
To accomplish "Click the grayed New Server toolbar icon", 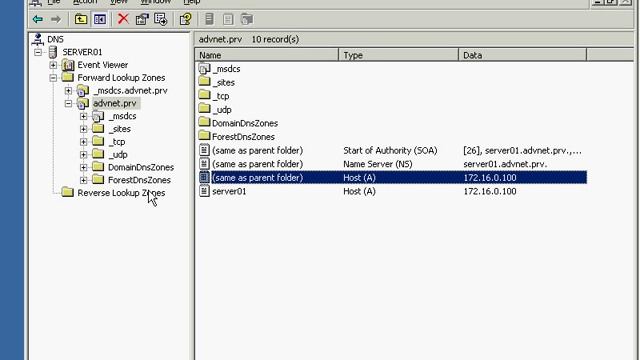I will tap(209, 19).
